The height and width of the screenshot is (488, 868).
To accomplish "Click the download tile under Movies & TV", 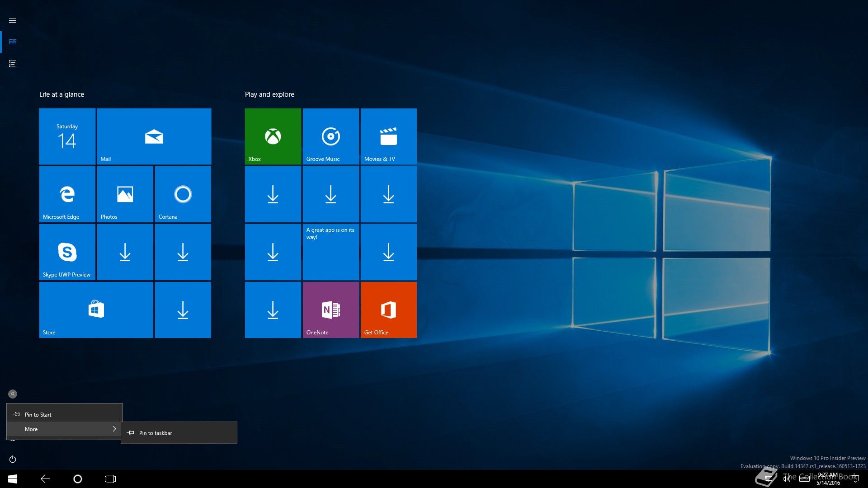I will [x=389, y=194].
